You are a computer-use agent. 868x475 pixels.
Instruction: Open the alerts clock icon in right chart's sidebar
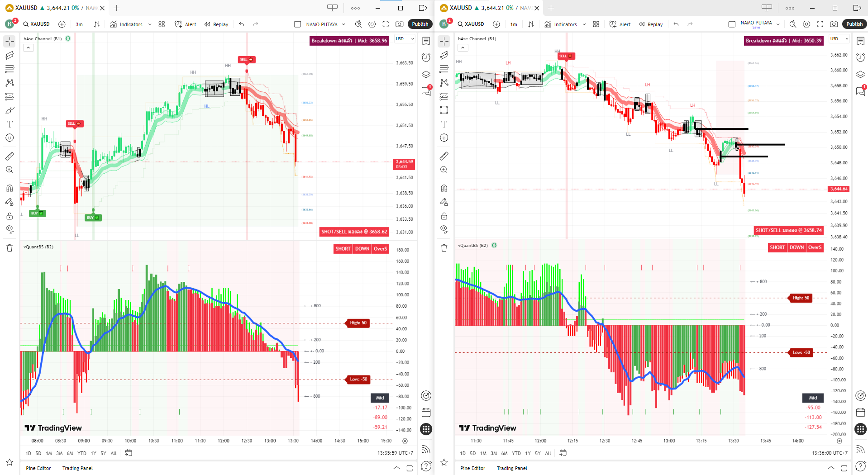[x=860, y=57]
